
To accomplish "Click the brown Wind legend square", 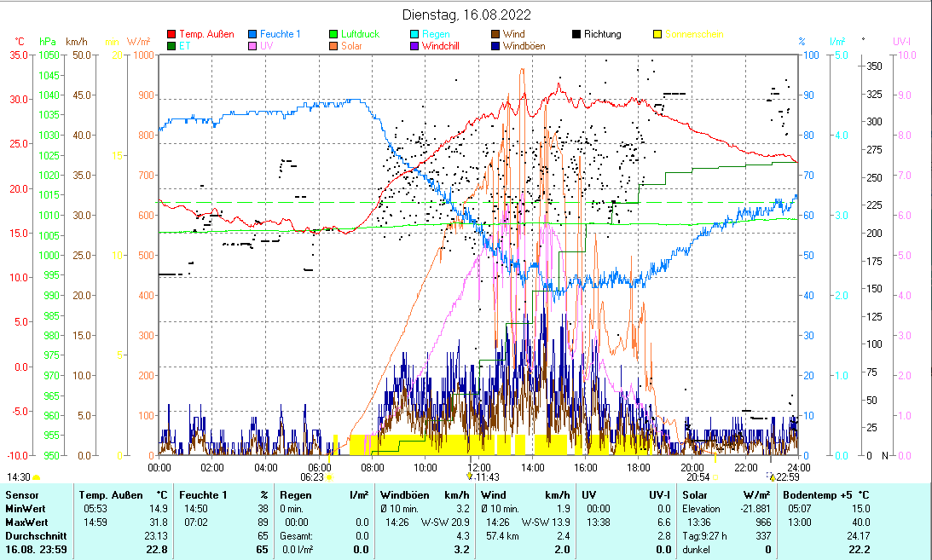I will (494, 35).
